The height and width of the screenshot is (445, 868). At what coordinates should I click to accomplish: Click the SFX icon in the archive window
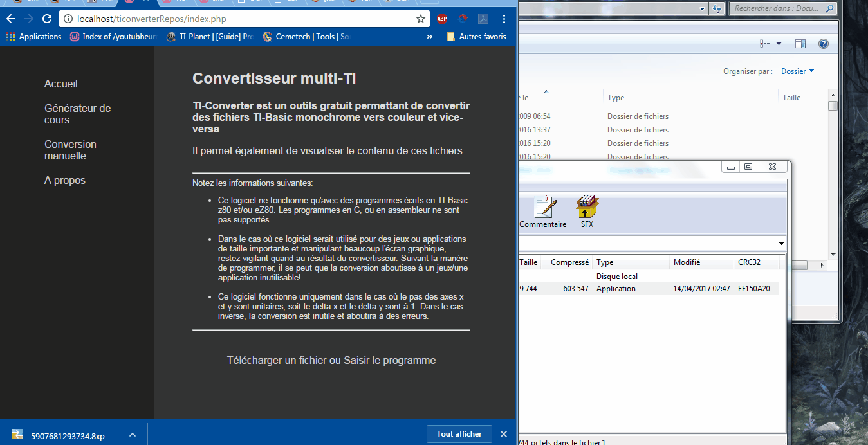(x=587, y=212)
